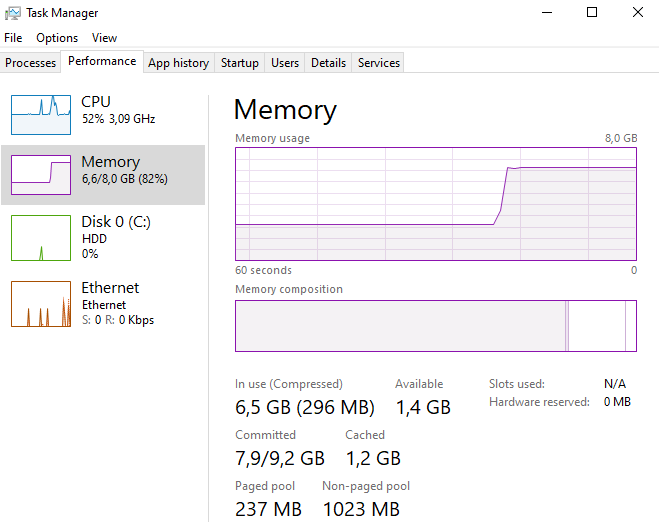Viewport: 659px width, 522px height.
Task: Click the Memory composition bar
Action: tap(436, 326)
